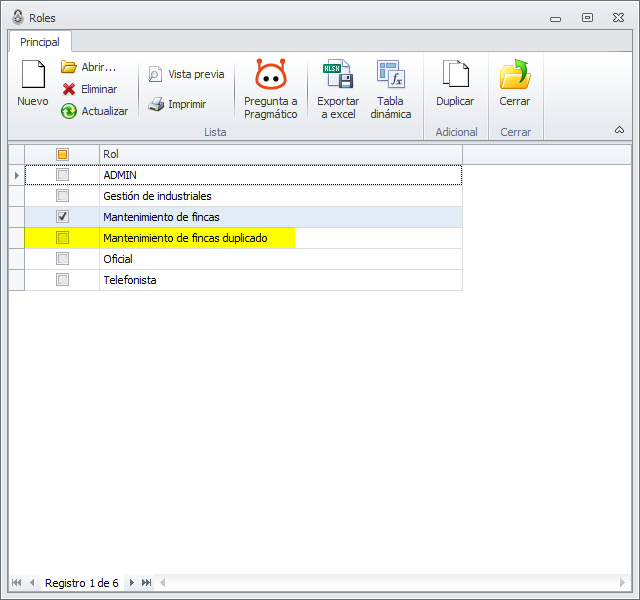Uncheck the Mantenimiento de fincas checkbox

coord(62,217)
